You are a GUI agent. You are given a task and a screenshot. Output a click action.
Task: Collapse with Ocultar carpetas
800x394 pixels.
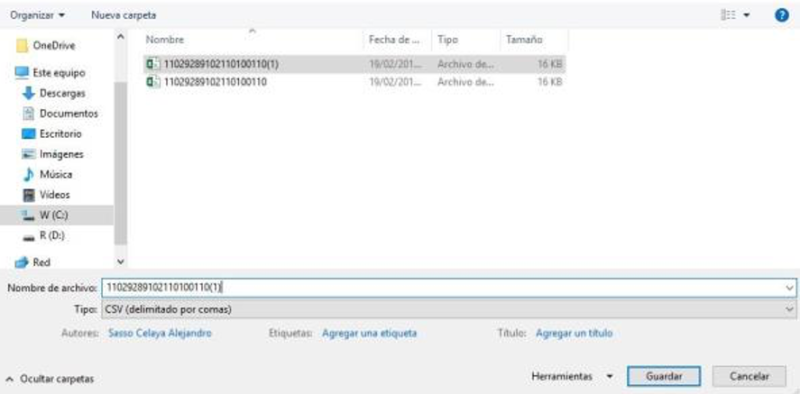pyautogui.click(x=50, y=379)
